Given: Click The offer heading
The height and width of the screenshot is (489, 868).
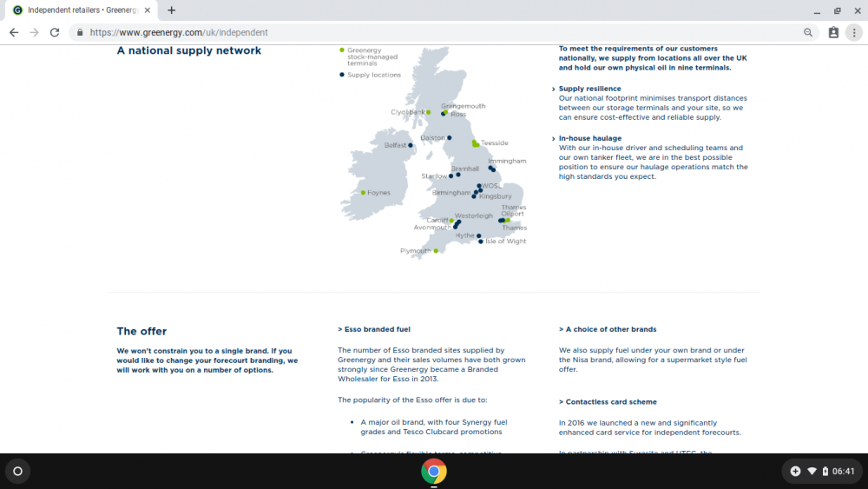Looking at the screenshot, I should point(141,331).
